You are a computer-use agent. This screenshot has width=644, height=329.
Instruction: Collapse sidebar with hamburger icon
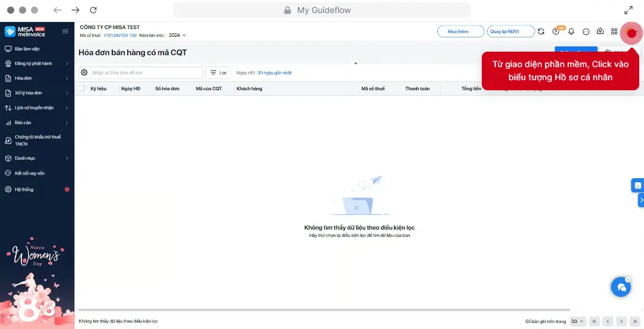65,31
